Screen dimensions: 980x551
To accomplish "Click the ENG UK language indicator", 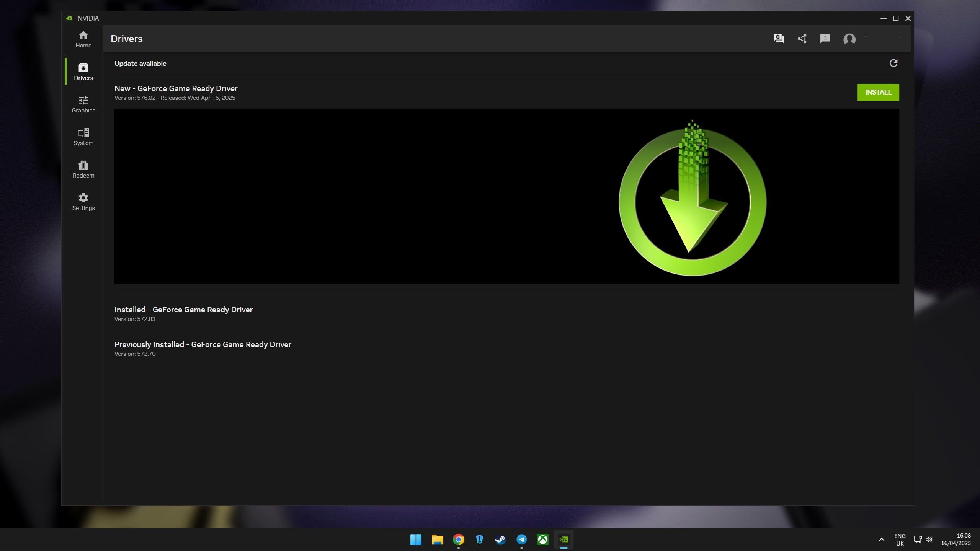I will [x=900, y=540].
